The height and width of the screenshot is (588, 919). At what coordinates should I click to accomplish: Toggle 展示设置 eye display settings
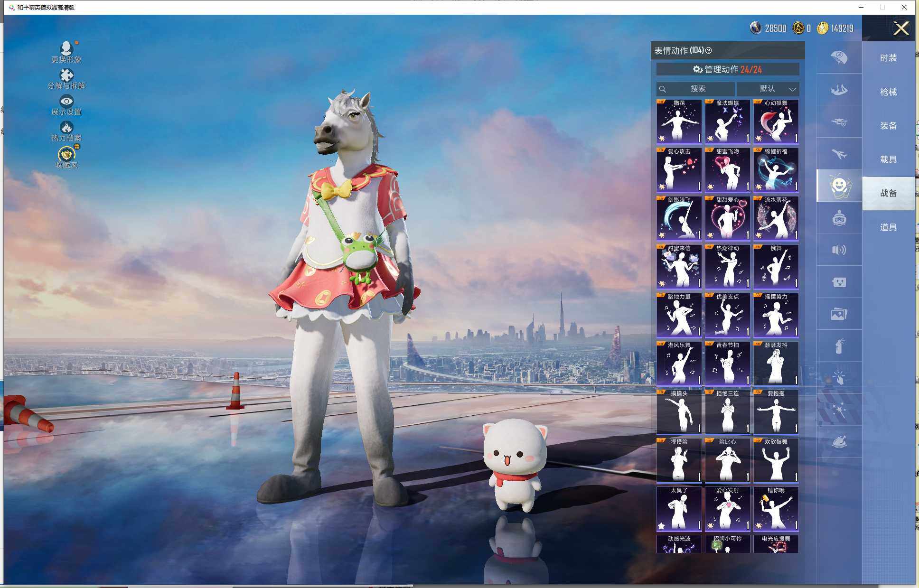[66, 104]
